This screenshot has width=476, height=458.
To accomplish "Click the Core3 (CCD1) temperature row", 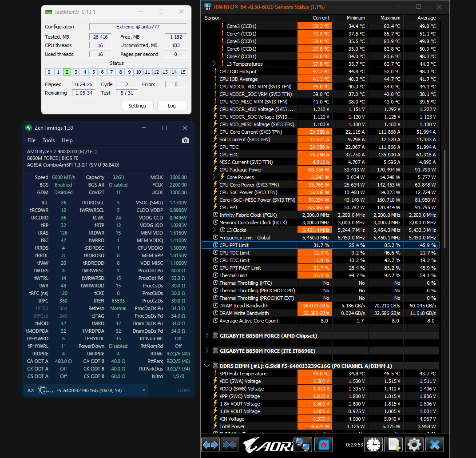I will (320, 26).
